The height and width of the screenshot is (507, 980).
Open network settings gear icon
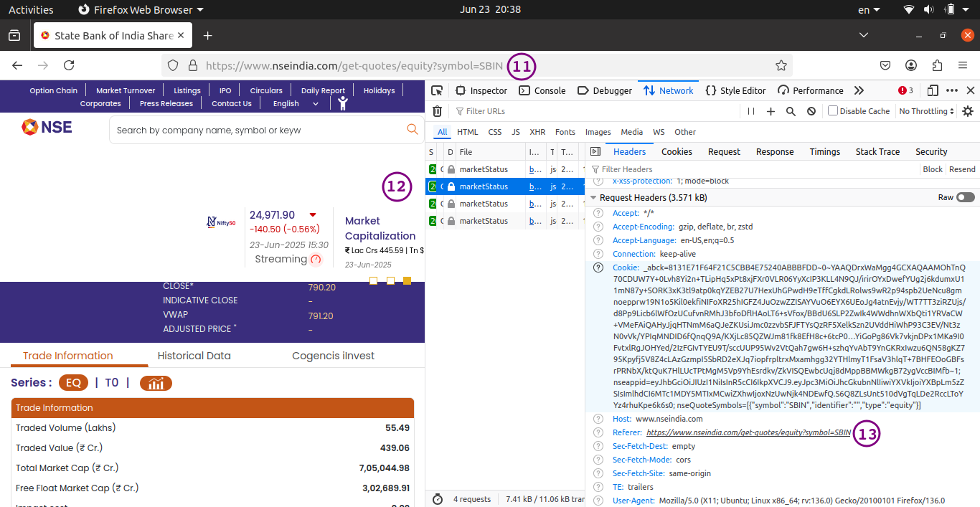(968, 111)
